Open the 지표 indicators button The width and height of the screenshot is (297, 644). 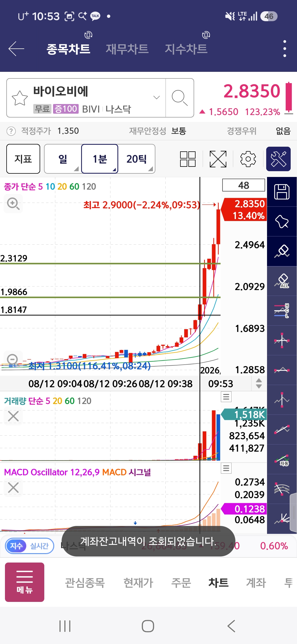click(x=23, y=159)
